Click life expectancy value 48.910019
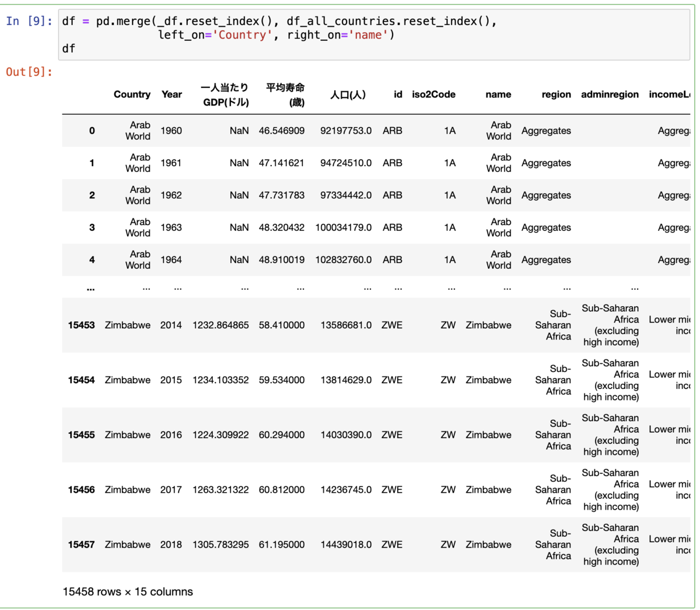Screen dimensions: 700x610 pyautogui.click(x=282, y=260)
